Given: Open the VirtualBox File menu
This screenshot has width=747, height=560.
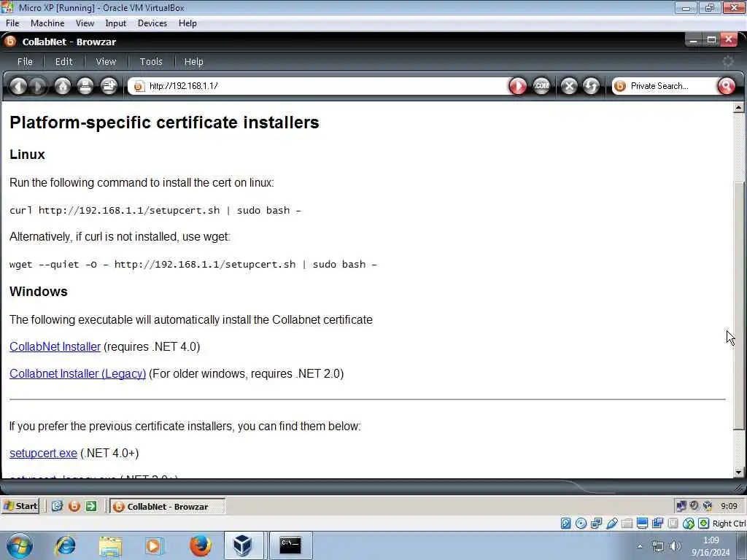Looking at the screenshot, I should click(12, 23).
